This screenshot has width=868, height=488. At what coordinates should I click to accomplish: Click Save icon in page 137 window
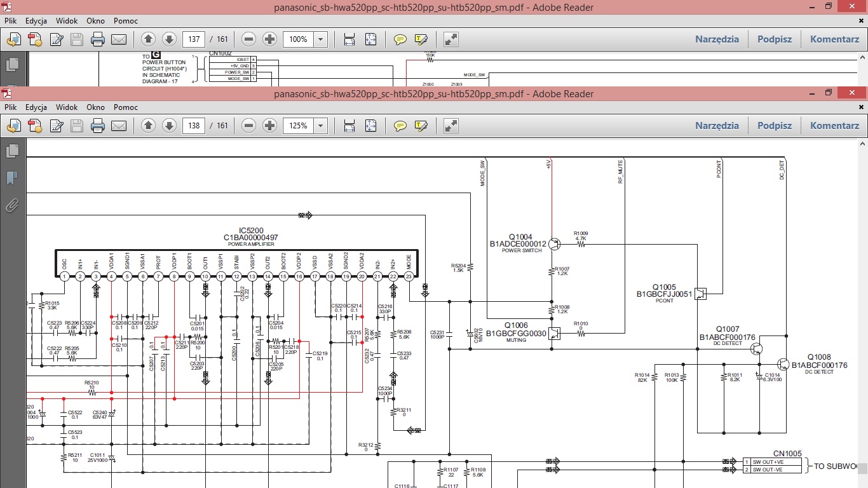click(x=77, y=39)
